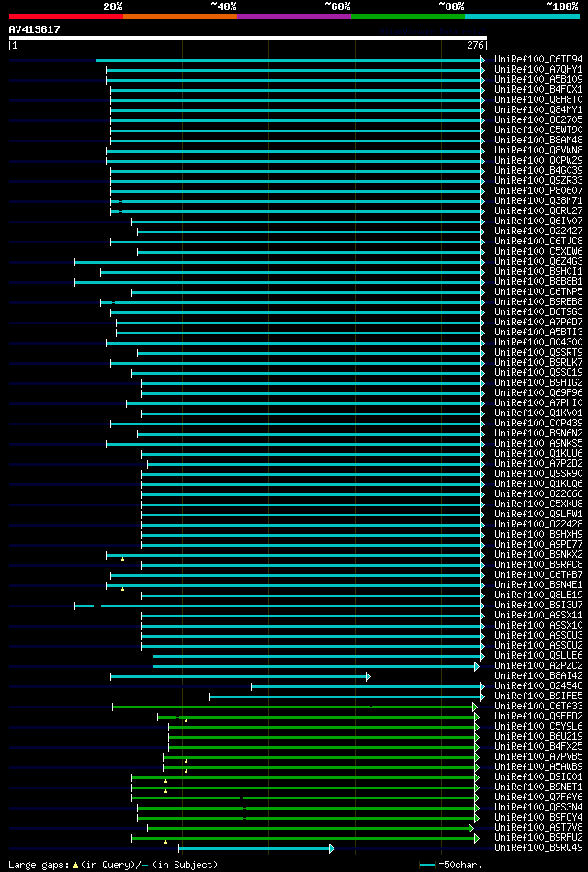The image size is (588, 872).
Task: Click the yellow gap triangle in the Large gaps legend
Action: tap(75, 866)
